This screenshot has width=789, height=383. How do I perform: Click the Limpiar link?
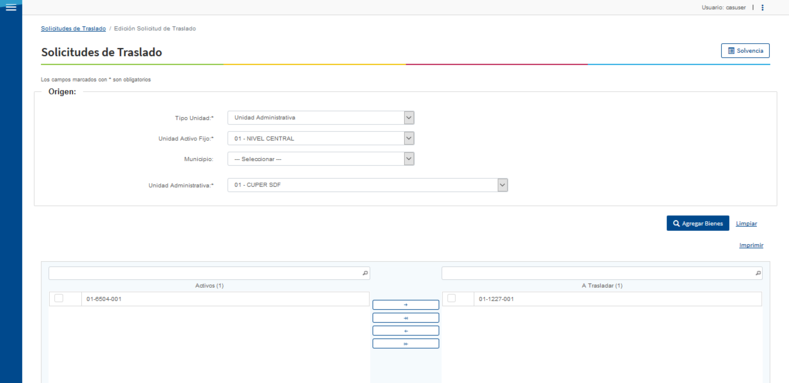click(746, 223)
